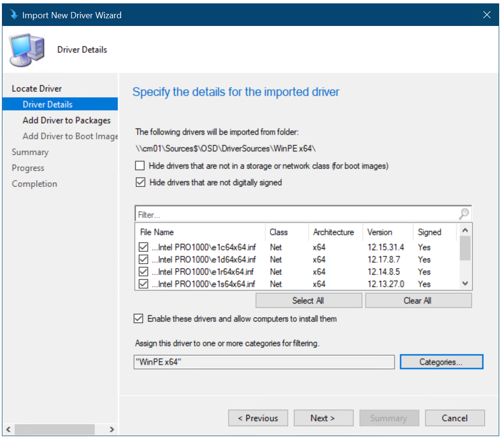
Task: Navigate to the Completion step
Action: pyautogui.click(x=34, y=183)
